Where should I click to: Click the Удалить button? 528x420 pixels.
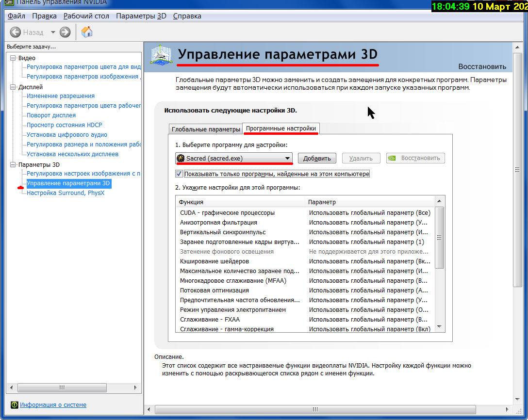(x=361, y=158)
